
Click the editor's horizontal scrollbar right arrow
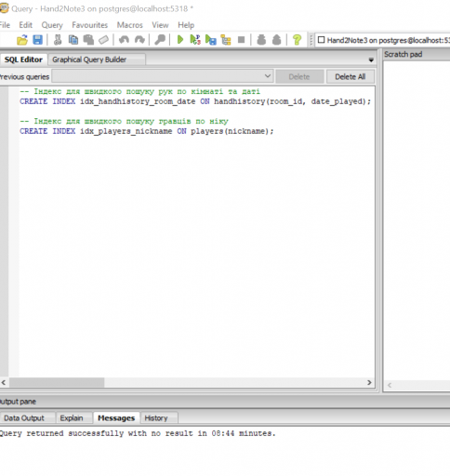click(369, 382)
